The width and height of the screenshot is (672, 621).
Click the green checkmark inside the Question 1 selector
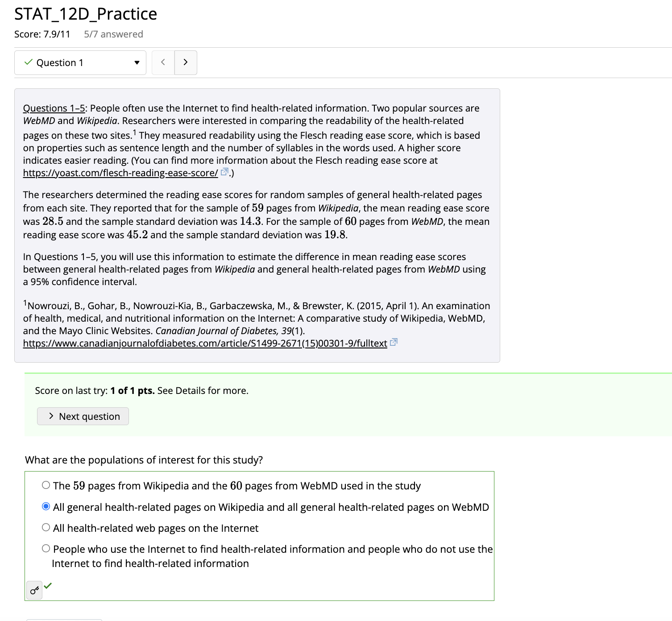tap(28, 62)
